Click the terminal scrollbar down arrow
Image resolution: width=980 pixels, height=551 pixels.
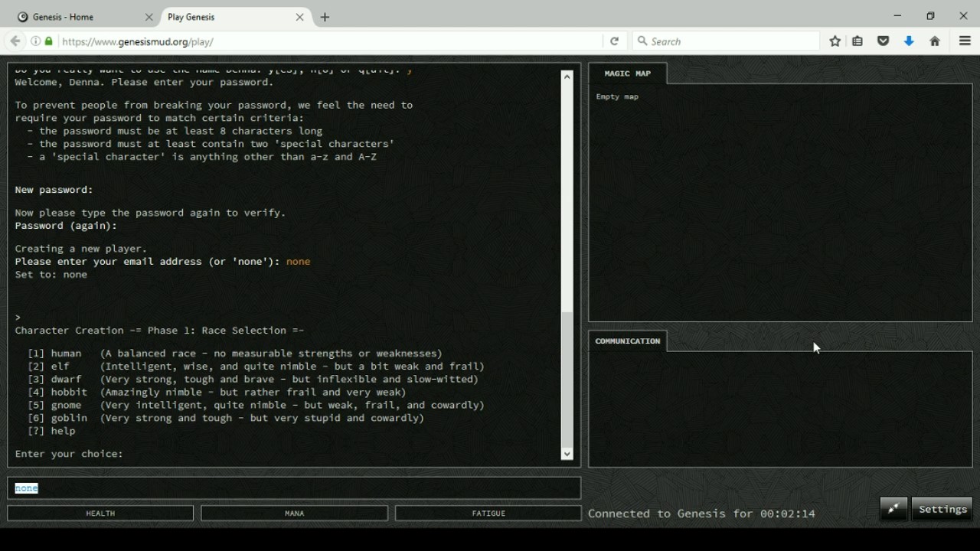pyautogui.click(x=567, y=454)
